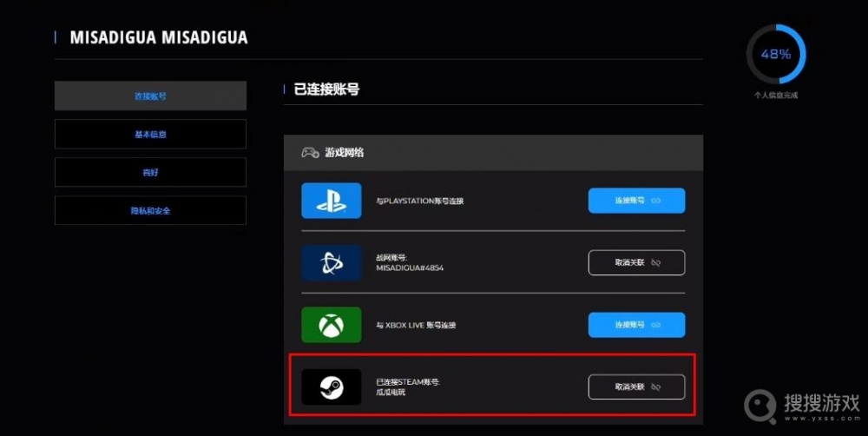This screenshot has height=436, width=868.
Task: Click the Xbox logo icon
Action: pos(331,325)
